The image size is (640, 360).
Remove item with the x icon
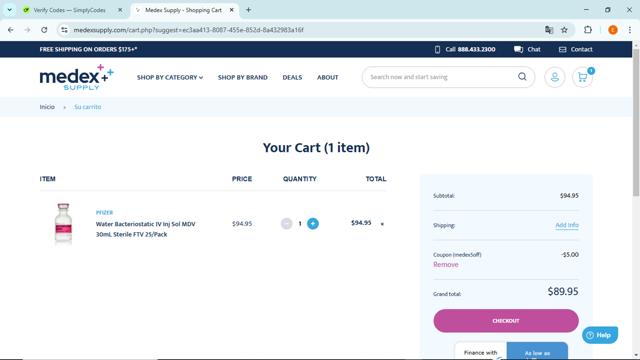(382, 224)
